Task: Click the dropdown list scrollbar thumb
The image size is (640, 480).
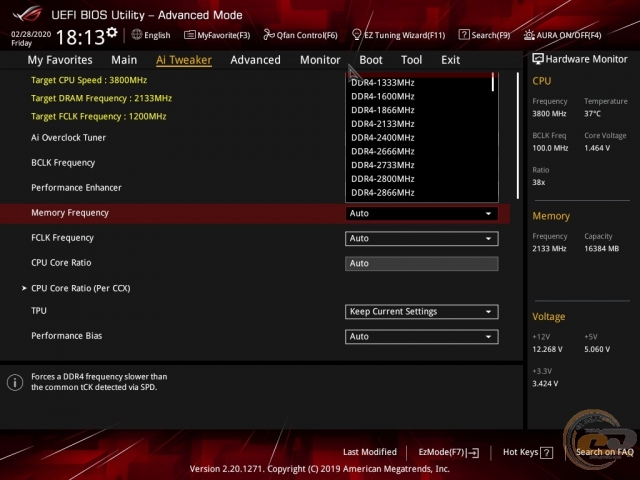Action: 493,82
